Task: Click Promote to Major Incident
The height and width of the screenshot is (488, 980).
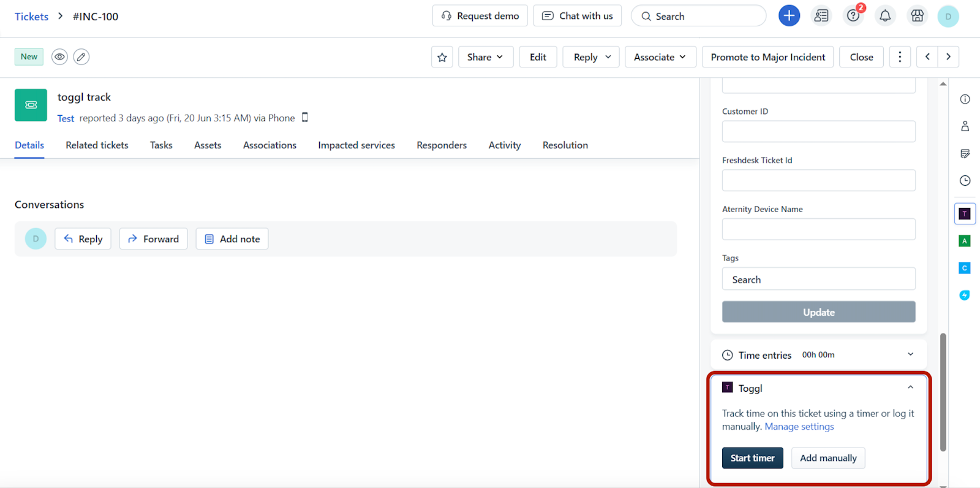Action: pos(768,57)
